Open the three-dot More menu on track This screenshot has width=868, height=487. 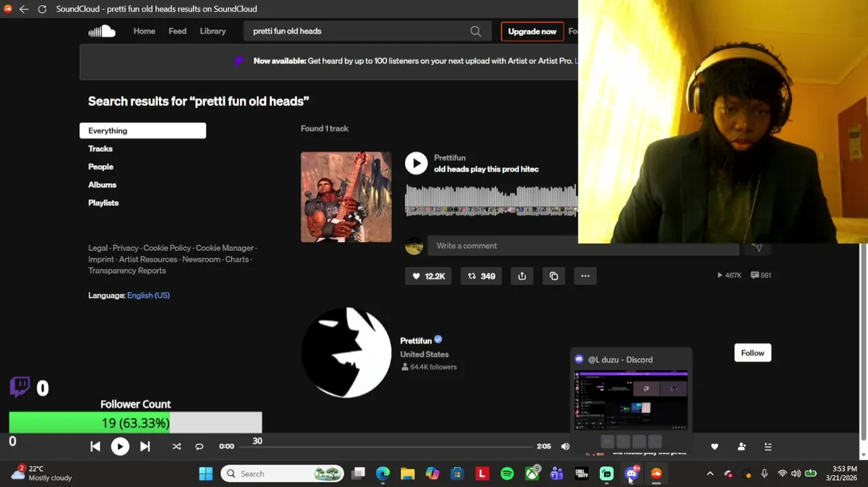click(x=585, y=276)
